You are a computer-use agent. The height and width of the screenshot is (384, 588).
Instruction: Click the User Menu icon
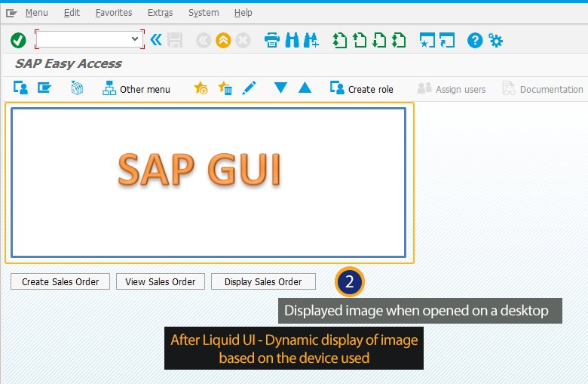click(x=20, y=88)
